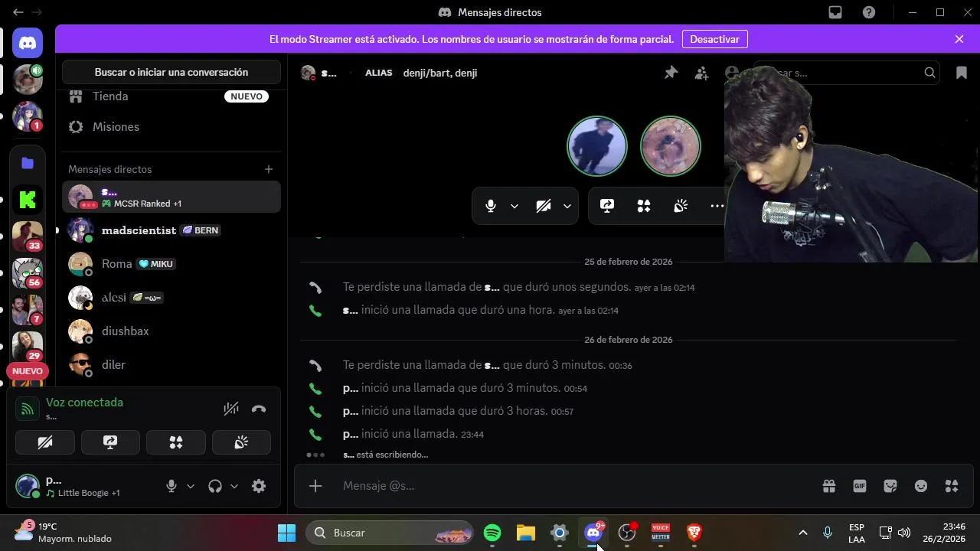Expand microphone options in call controls
This screenshot has height=551, width=980.
514,206
